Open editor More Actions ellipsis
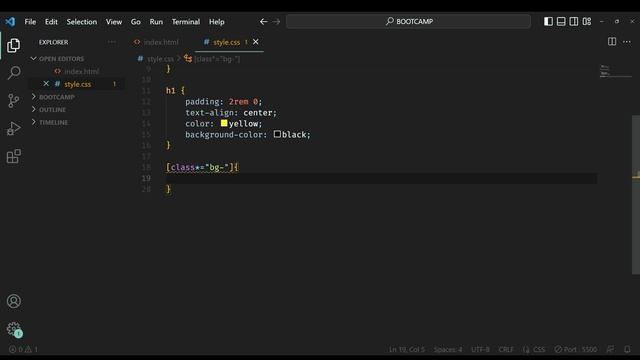Image resolution: width=640 pixels, height=360 pixels. pos(627,42)
